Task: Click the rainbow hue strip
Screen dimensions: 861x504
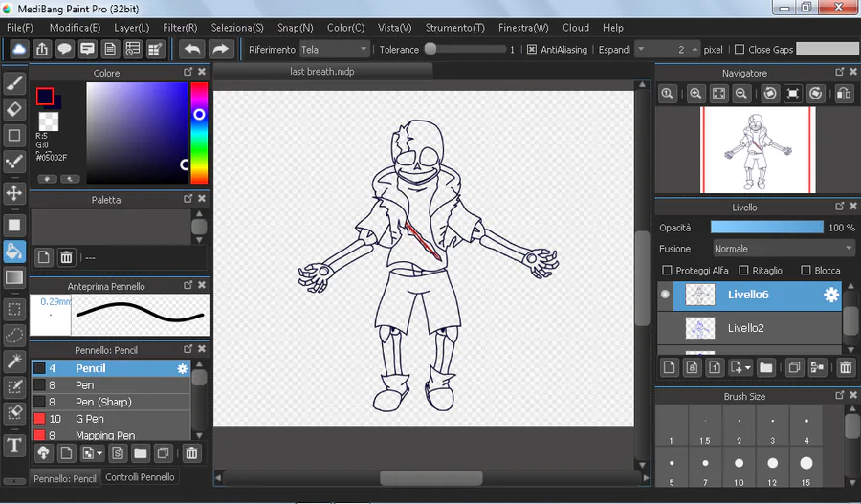Action: pyautogui.click(x=199, y=133)
